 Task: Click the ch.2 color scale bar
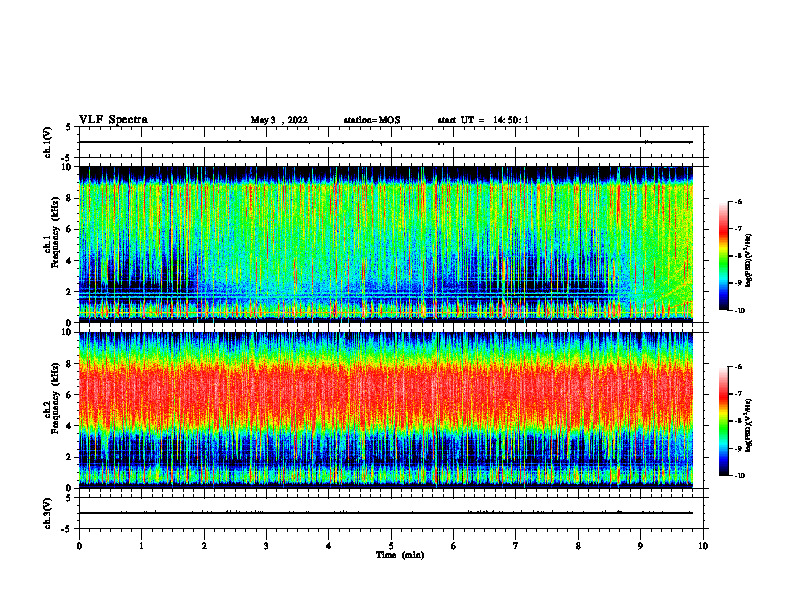[724, 421]
